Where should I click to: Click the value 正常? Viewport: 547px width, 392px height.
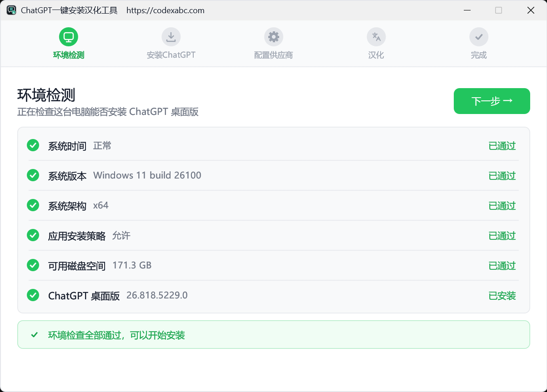(102, 146)
